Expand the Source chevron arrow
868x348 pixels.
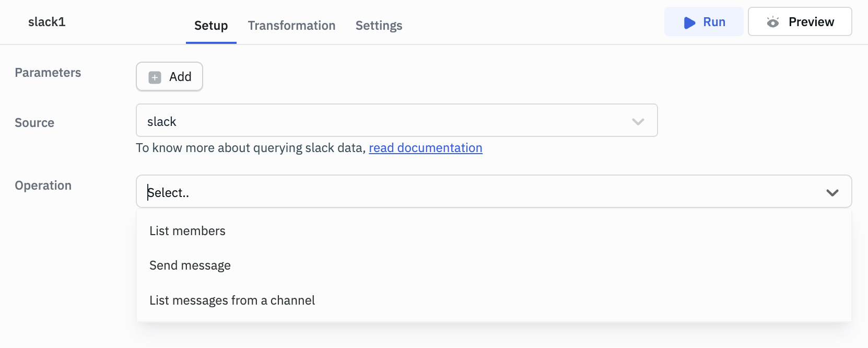click(x=638, y=122)
